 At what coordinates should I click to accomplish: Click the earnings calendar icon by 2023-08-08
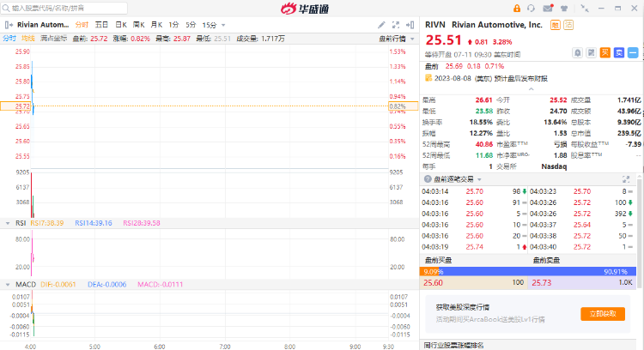pyautogui.click(x=428, y=78)
